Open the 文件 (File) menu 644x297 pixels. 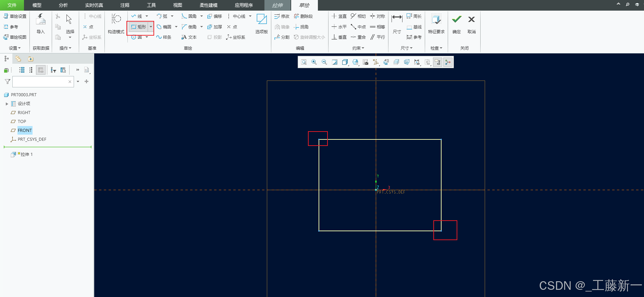(x=12, y=5)
